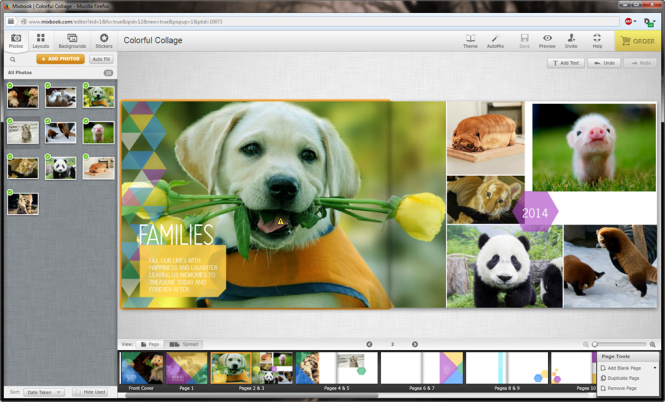This screenshot has height=402, width=665.
Task: Click the low-resolution warning icon on puppy photo
Action: [x=280, y=221]
